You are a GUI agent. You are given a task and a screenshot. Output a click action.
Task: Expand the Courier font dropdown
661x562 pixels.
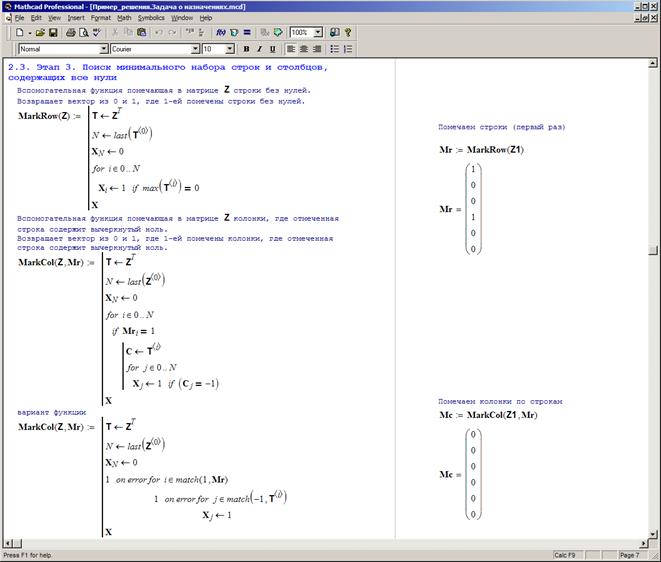point(195,48)
